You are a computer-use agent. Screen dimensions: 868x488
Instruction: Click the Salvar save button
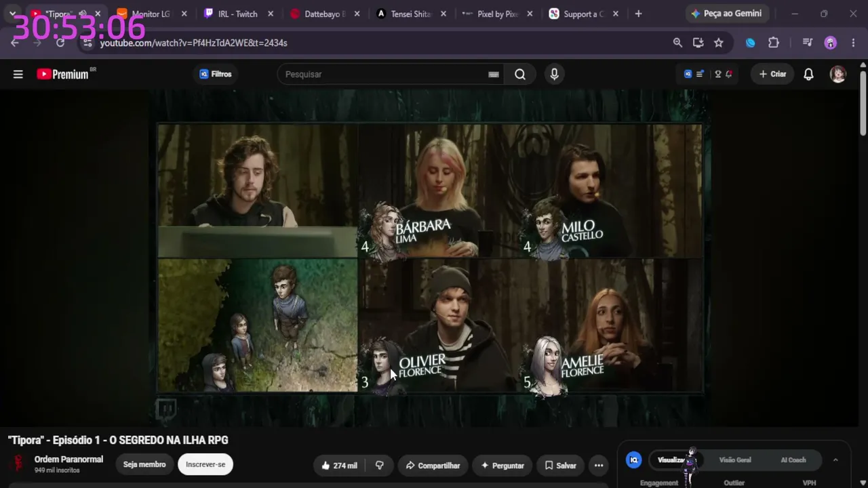point(560,466)
